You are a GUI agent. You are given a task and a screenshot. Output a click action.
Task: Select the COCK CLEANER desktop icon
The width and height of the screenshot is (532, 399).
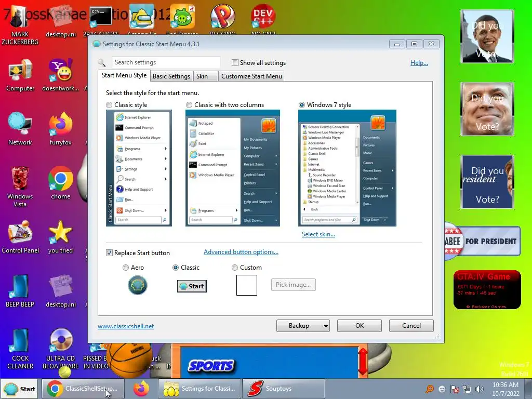tap(20, 349)
